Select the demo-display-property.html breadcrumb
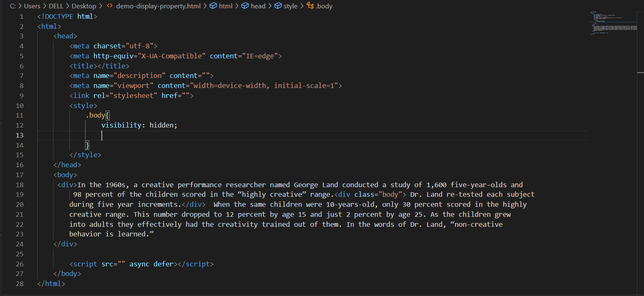644x296 pixels. point(158,6)
